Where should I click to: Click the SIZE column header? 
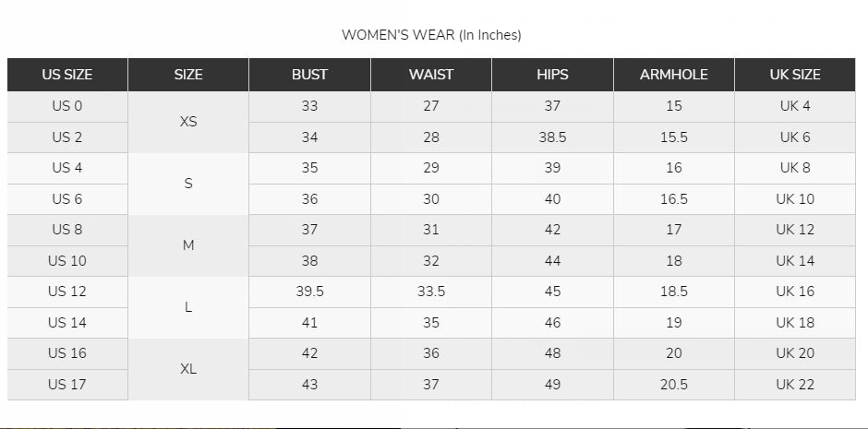pos(188,75)
